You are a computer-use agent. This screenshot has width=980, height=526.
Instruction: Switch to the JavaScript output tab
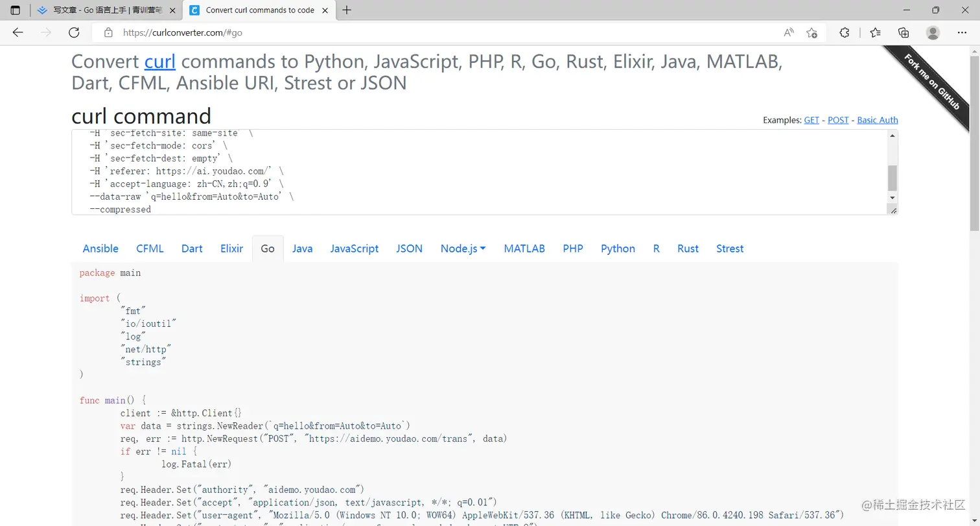(x=354, y=248)
